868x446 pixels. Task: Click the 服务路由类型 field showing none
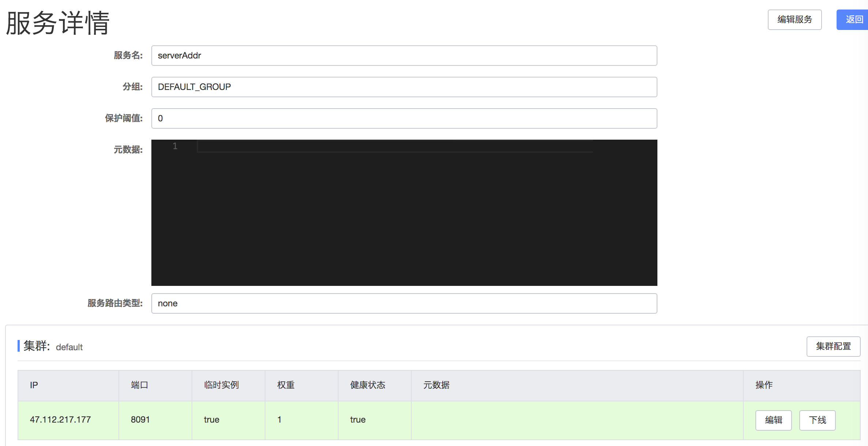click(x=404, y=303)
